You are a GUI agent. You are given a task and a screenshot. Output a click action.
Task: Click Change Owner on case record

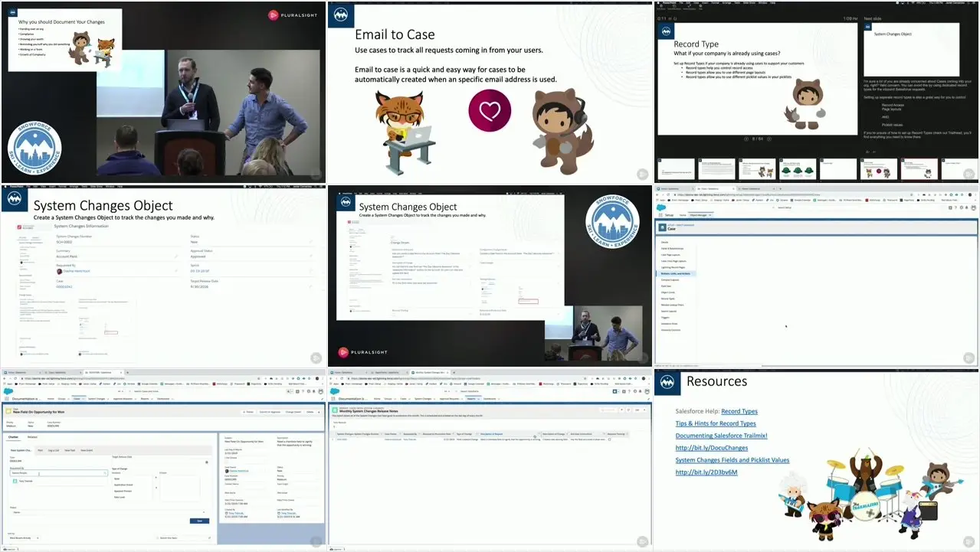tap(293, 412)
